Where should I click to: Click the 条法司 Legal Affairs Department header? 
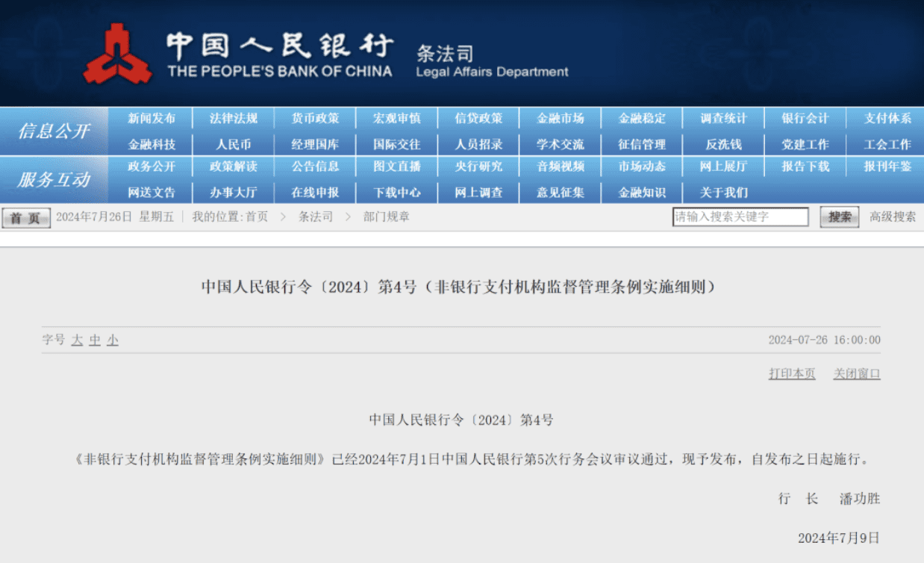tap(492, 61)
